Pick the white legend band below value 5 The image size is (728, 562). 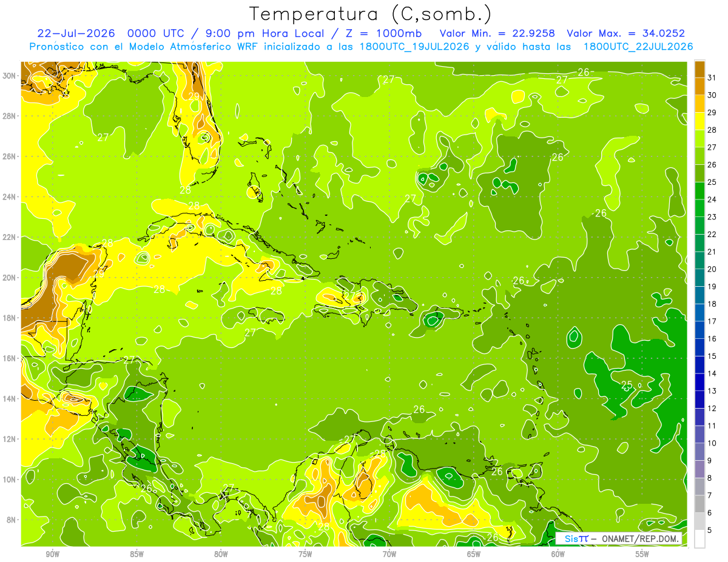699,539
